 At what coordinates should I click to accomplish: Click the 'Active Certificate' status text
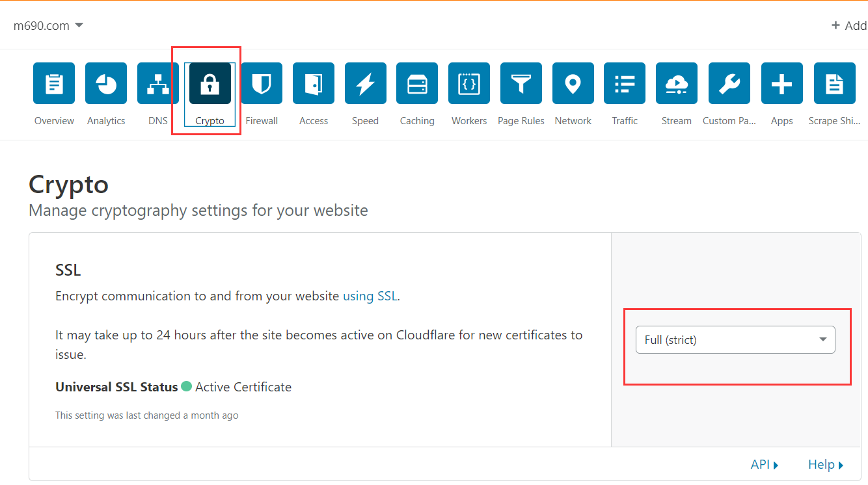pyautogui.click(x=243, y=387)
